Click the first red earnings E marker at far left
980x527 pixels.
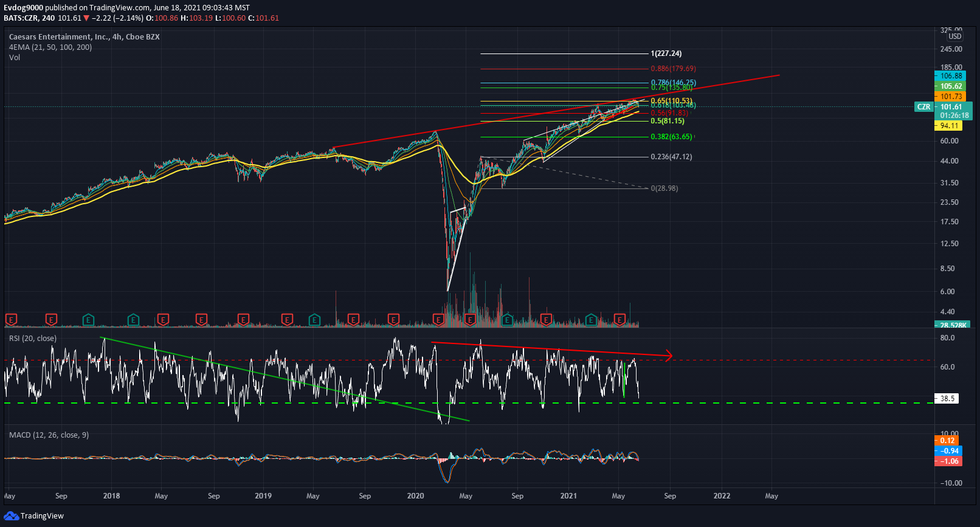click(x=11, y=319)
